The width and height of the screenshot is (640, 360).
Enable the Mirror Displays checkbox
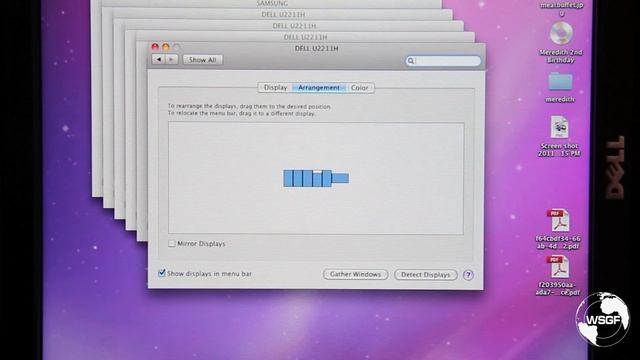[x=171, y=244]
